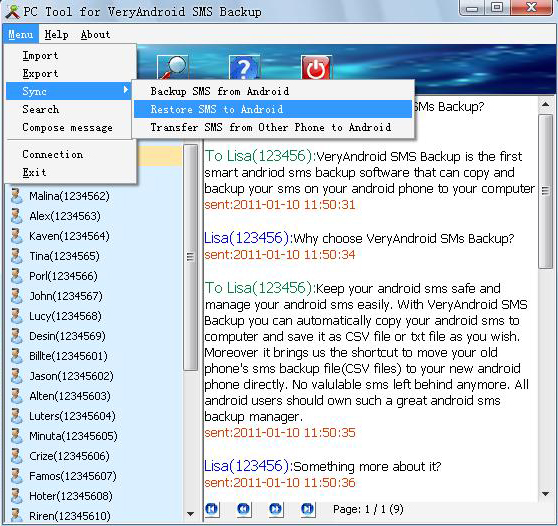Click timestamp sent:2011-01-10 11:50:34

(x=280, y=254)
